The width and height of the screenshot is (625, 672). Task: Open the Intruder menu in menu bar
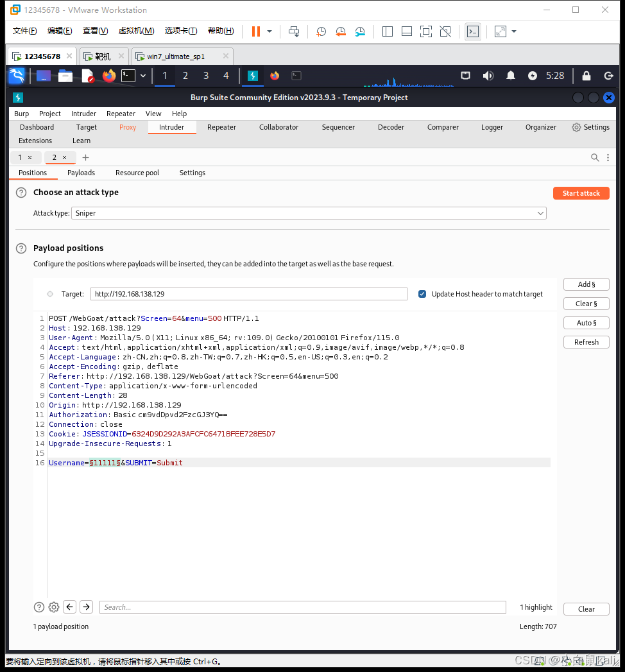click(83, 114)
